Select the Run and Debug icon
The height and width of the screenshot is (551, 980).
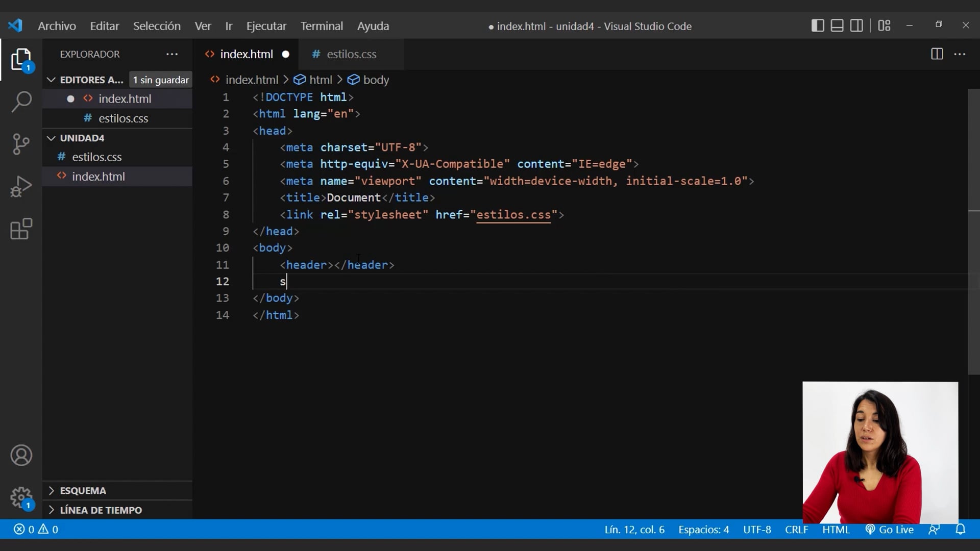[21, 186]
